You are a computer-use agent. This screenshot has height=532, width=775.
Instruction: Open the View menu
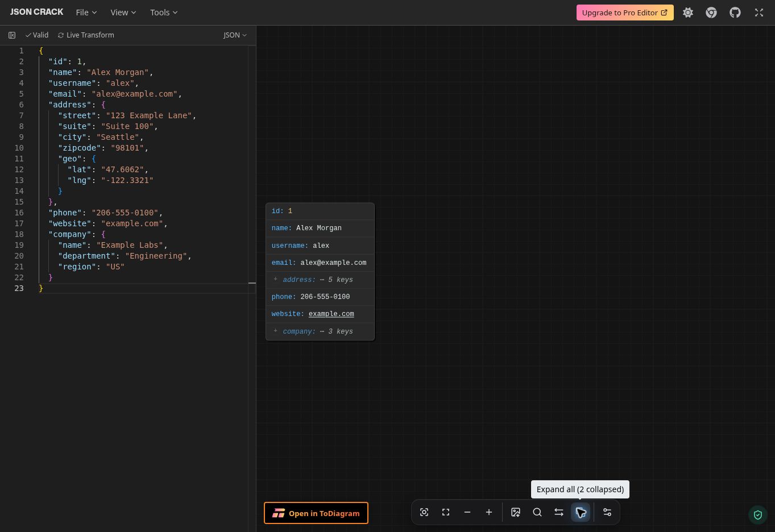coord(123,13)
